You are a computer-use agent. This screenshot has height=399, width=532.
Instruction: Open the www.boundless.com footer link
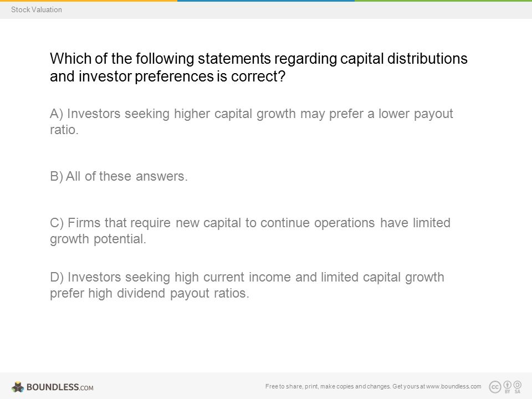(454, 386)
